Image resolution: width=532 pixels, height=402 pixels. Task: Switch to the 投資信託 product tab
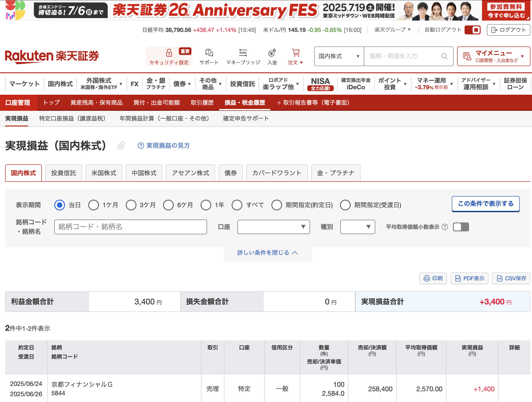point(63,173)
